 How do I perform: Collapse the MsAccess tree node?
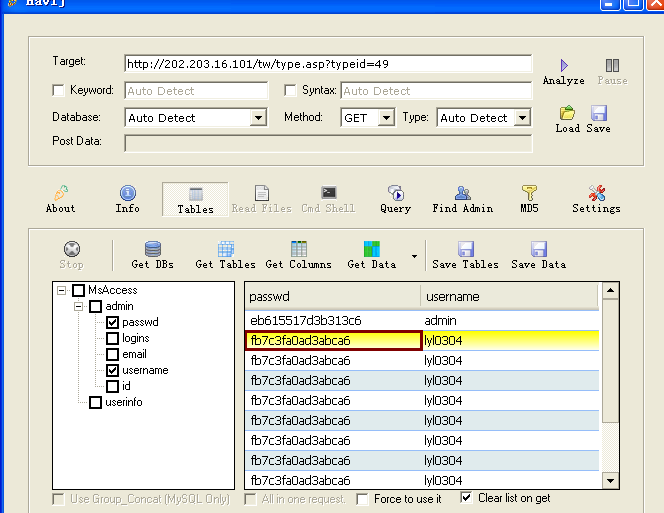pyautogui.click(x=62, y=290)
